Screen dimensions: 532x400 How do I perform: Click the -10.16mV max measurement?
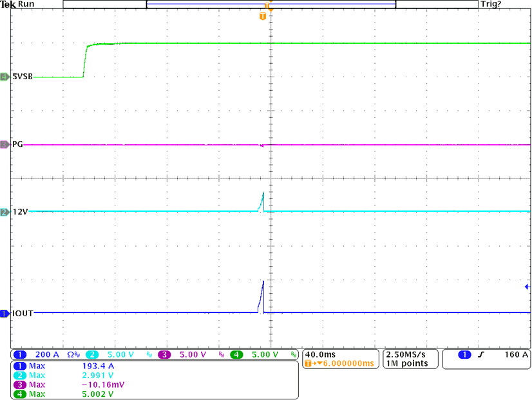point(104,385)
